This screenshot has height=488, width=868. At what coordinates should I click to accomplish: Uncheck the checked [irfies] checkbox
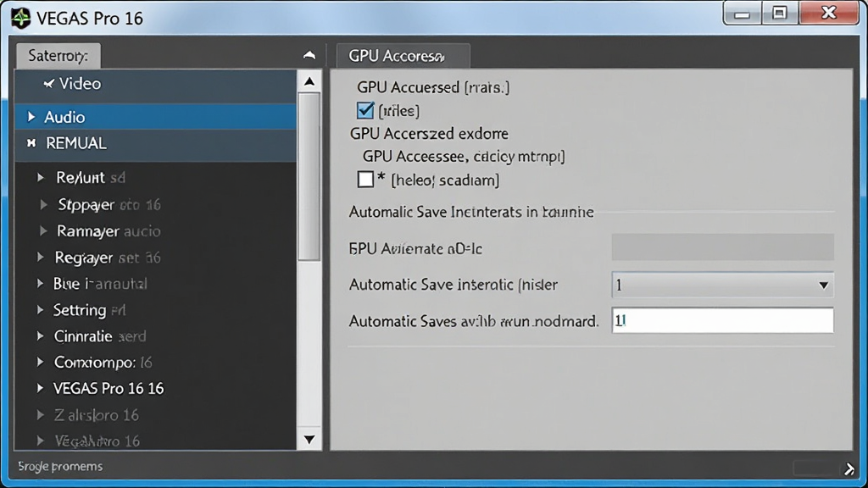[x=365, y=110]
